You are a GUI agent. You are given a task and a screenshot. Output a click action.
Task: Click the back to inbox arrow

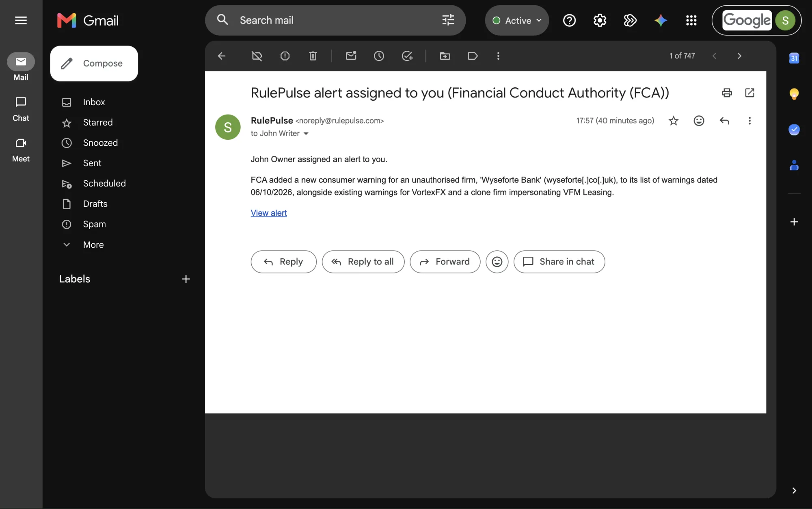coord(222,56)
